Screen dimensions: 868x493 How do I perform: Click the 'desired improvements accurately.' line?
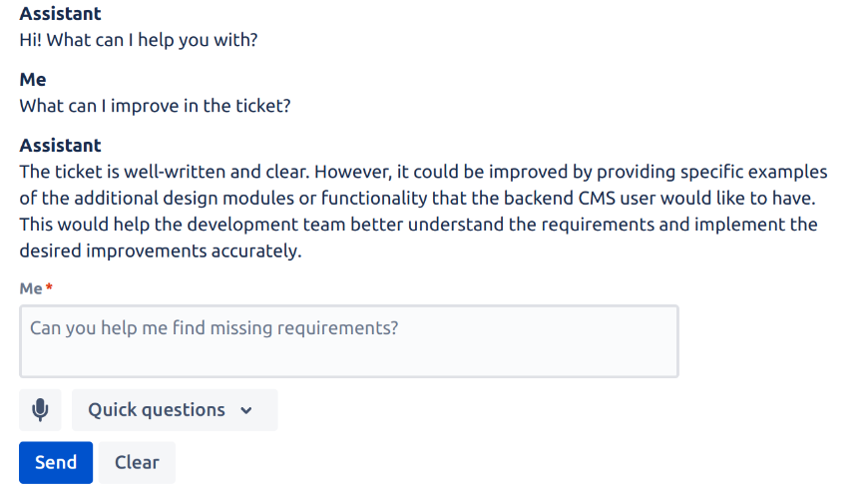tap(160, 250)
